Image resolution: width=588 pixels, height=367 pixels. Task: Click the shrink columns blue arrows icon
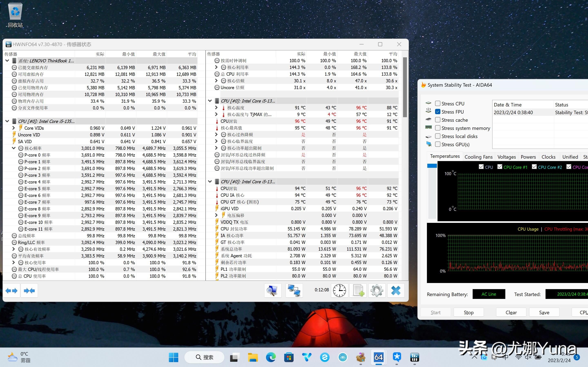pos(29,291)
